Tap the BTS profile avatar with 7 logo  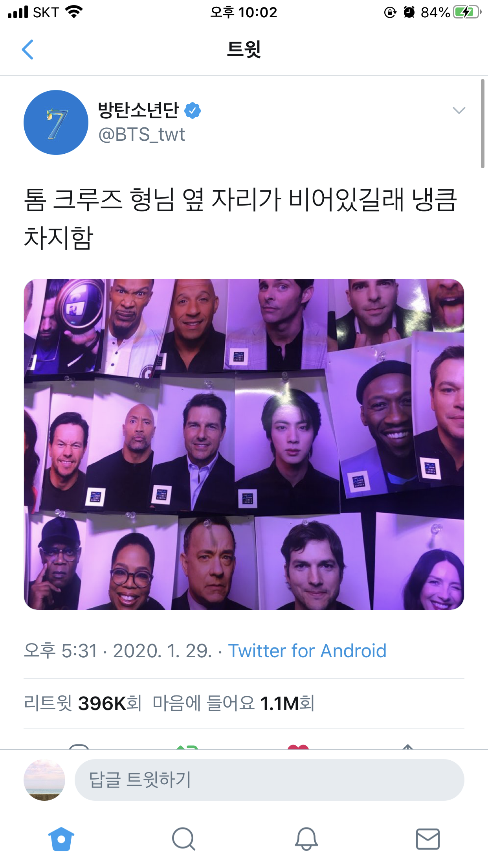click(56, 122)
